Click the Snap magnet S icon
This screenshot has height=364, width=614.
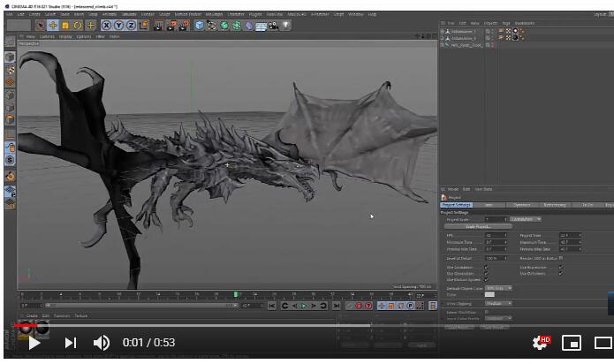pyautogui.click(x=11, y=160)
